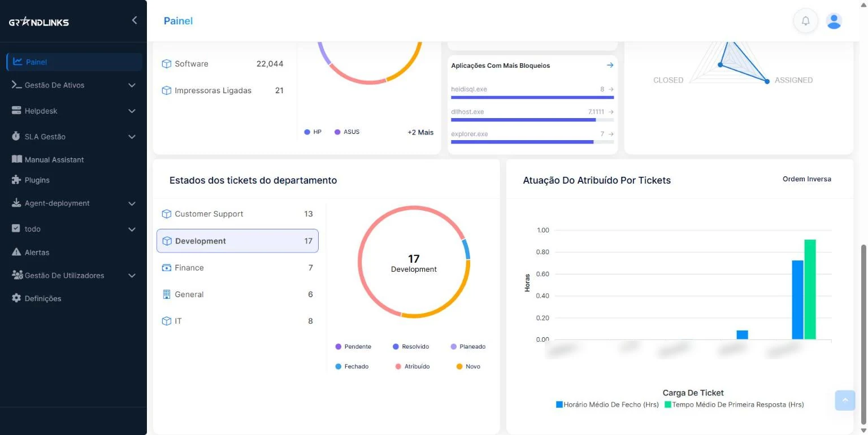868x435 pixels.
Task: Expand Gestão De Ativos submenu chevron
Action: tap(132, 85)
